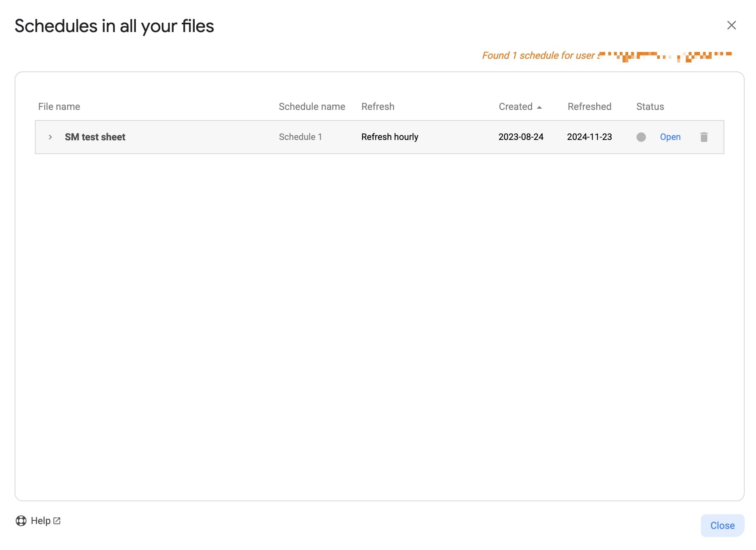Click the external link icon beside Help
The height and width of the screenshot is (550, 756).
[x=57, y=521]
